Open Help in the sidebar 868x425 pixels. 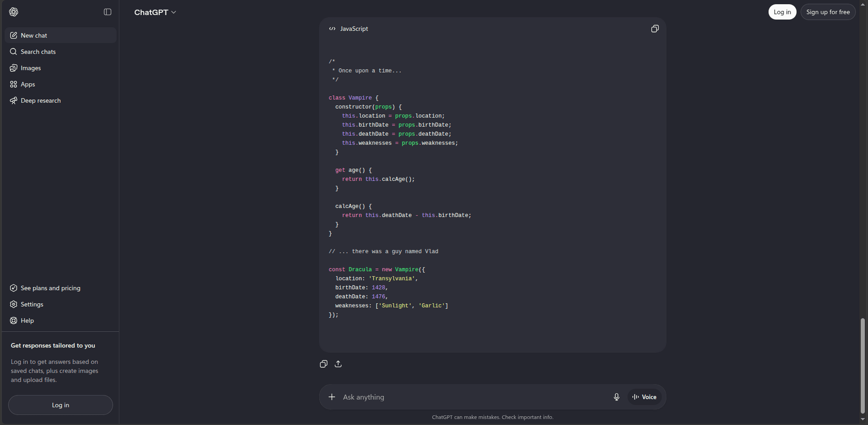click(x=60, y=321)
